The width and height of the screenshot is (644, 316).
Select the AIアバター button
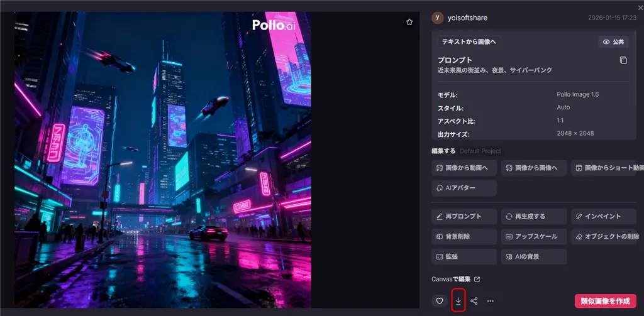[x=464, y=188]
